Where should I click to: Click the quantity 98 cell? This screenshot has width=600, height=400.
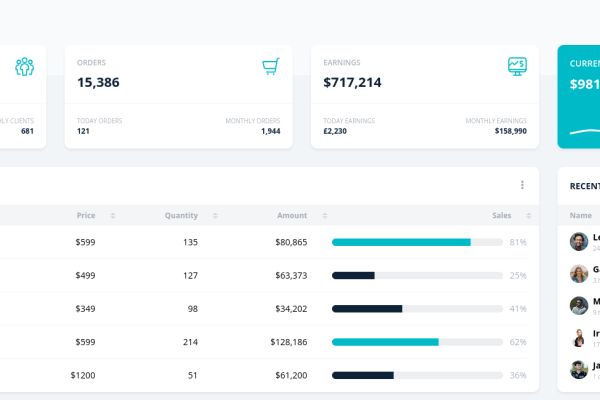193,309
